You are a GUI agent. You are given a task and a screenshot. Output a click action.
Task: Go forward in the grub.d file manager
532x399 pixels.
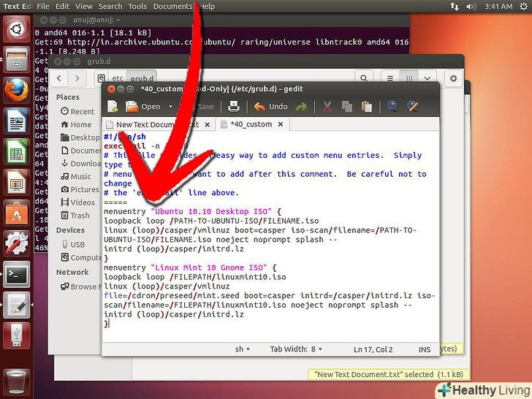(x=77, y=78)
